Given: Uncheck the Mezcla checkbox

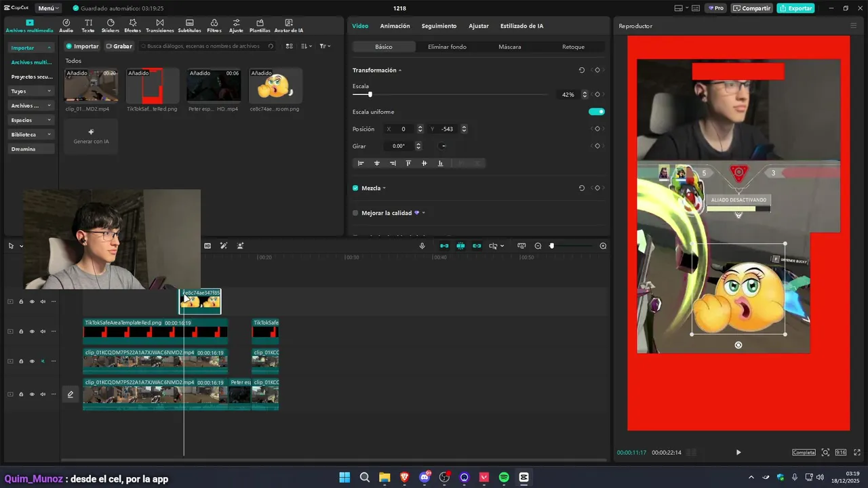Looking at the screenshot, I should [355, 188].
